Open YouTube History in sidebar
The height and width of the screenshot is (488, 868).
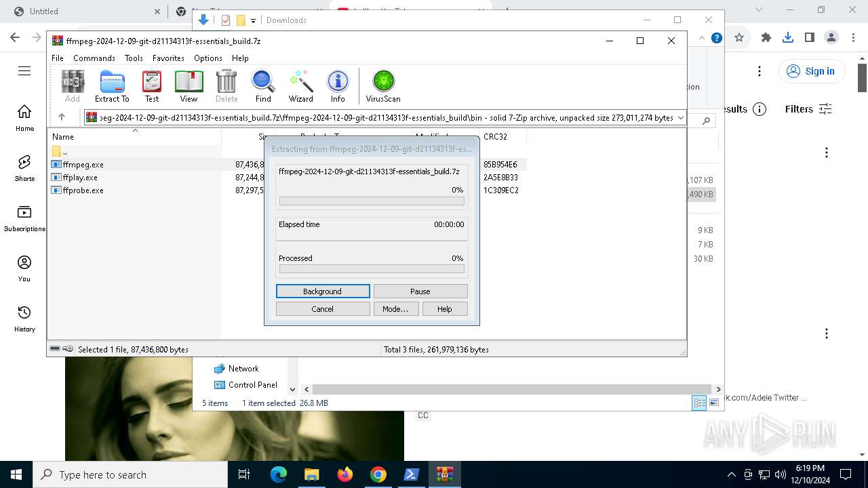pos(24,319)
